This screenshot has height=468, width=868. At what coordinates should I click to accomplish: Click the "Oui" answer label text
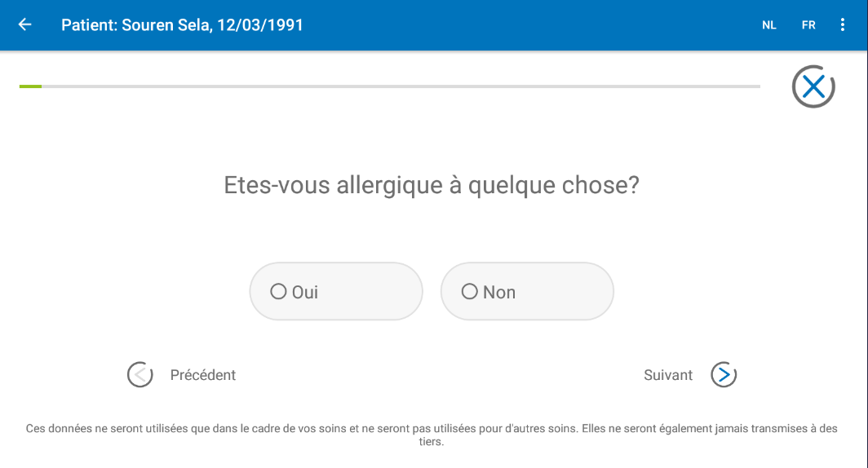click(x=305, y=292)
